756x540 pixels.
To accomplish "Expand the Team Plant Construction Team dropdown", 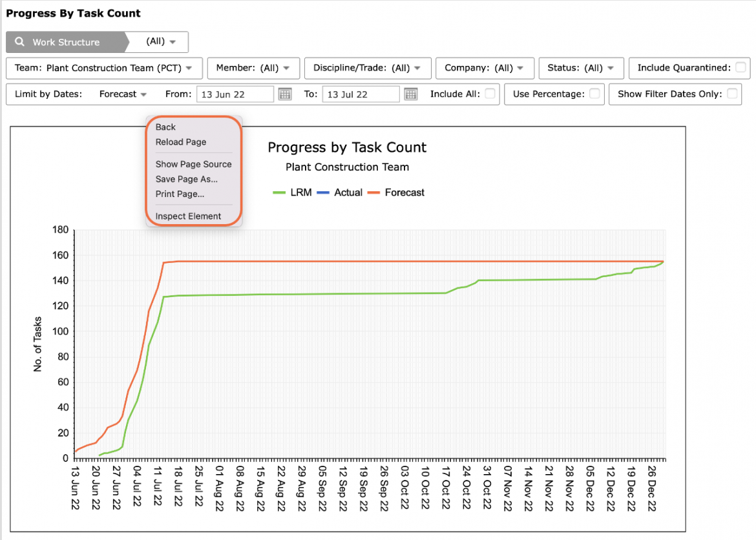I will click(x=104, y=68).
